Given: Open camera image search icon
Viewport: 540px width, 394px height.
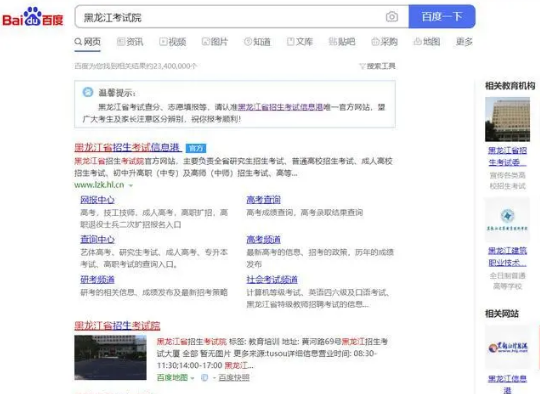Looking at the screenshot, I should 392,17.
